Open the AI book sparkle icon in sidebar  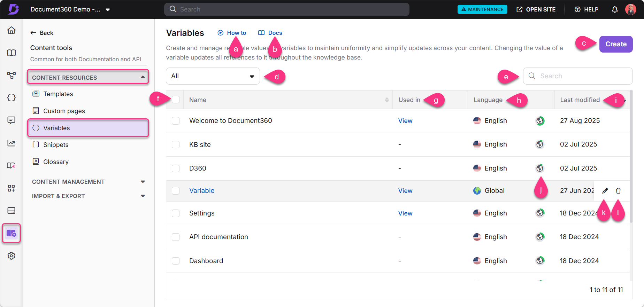point(11,166)
